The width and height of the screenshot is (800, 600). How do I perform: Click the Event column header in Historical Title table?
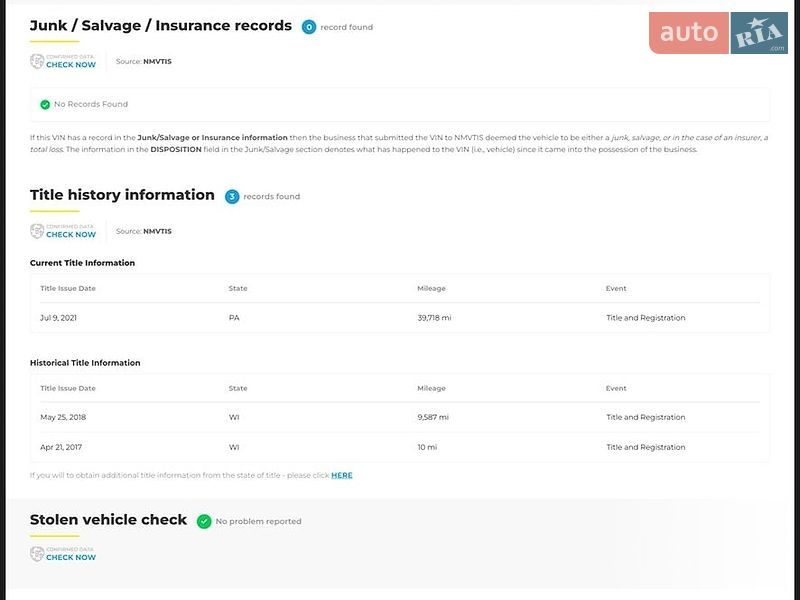click(x=616, y=388)
